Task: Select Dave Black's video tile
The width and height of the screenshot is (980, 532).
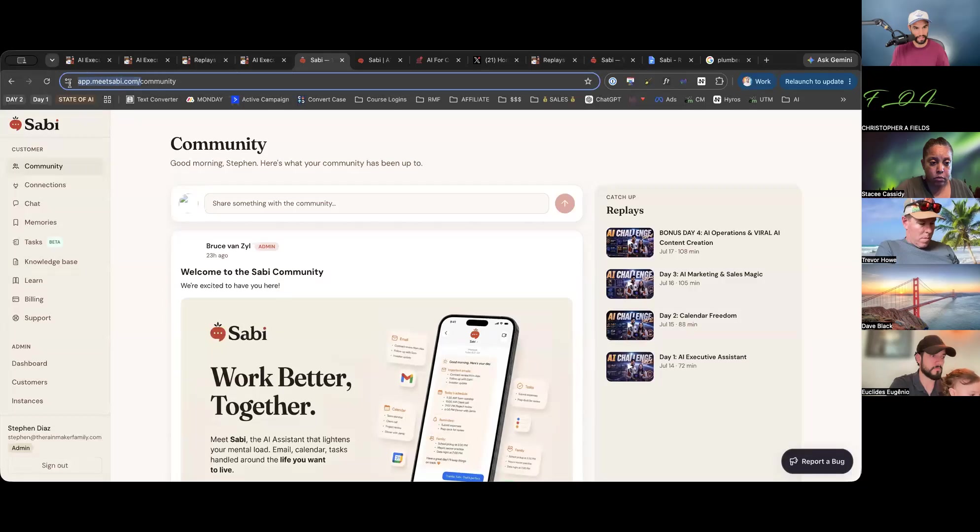Action: pyautogui.click(x=921, y=297)
